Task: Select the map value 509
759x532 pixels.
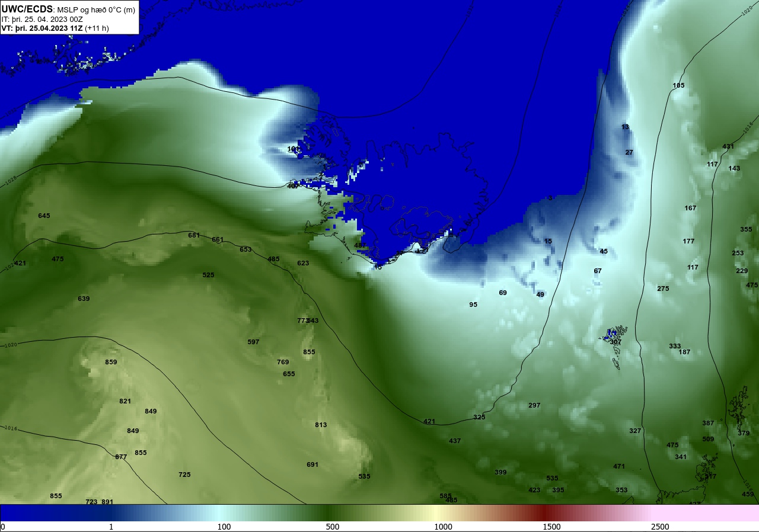Action: click(708, 439)
